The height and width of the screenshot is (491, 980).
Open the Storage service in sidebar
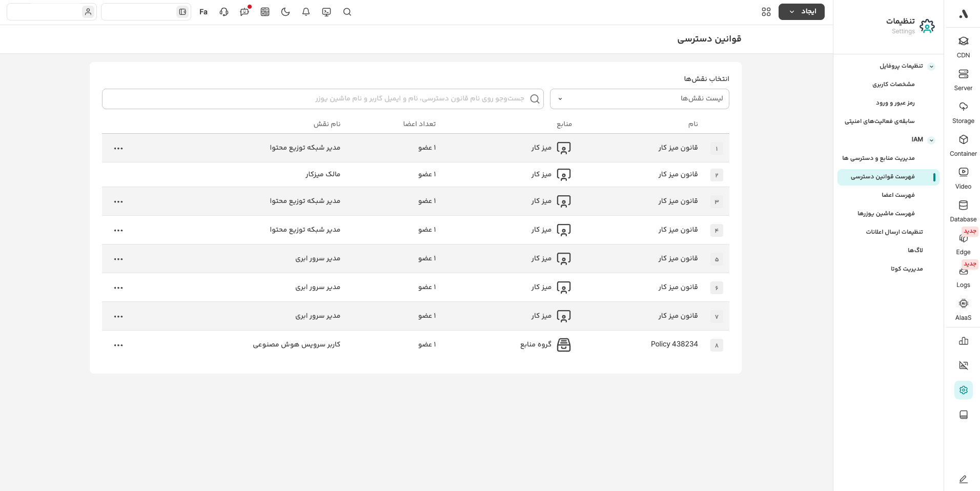pyautogui.click(x=963, y=107)
